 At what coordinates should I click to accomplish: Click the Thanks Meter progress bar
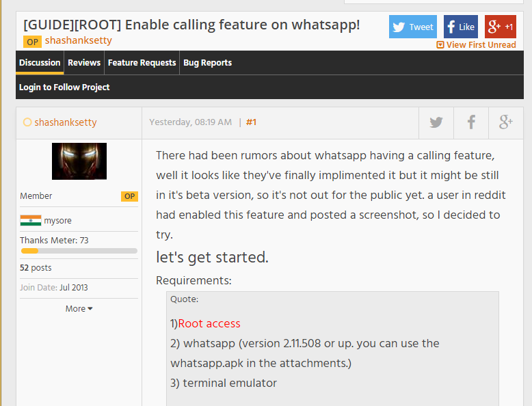pyautogui.click(x=79, y=251)
